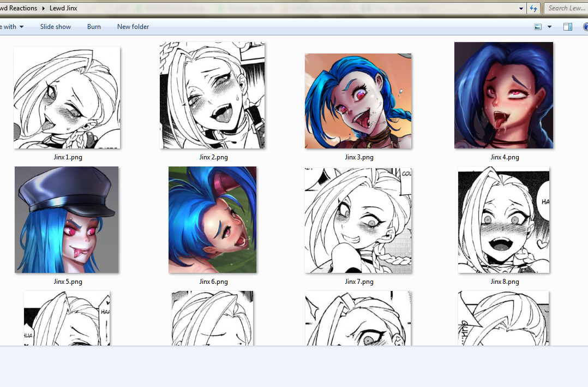This screenshot has height=387, width=588.
Task: Select the Jinx 1.png thumbnail
Action: click(x=67, y=98)
